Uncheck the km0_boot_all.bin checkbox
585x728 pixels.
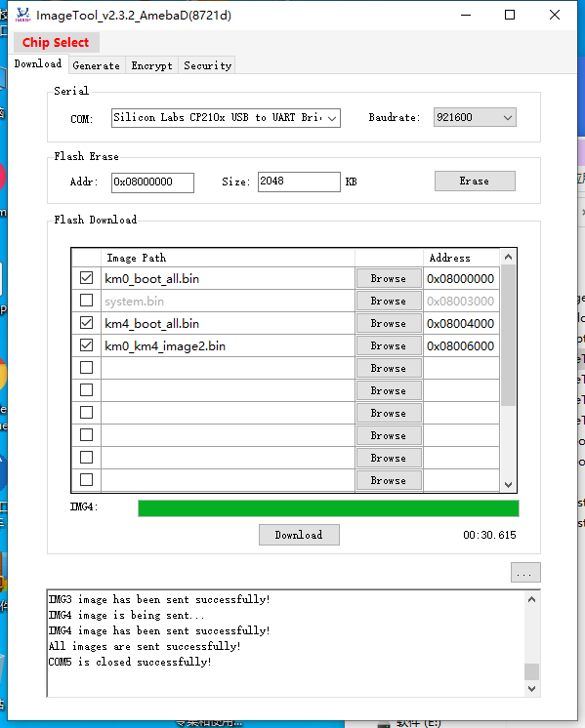coord(86,278)
